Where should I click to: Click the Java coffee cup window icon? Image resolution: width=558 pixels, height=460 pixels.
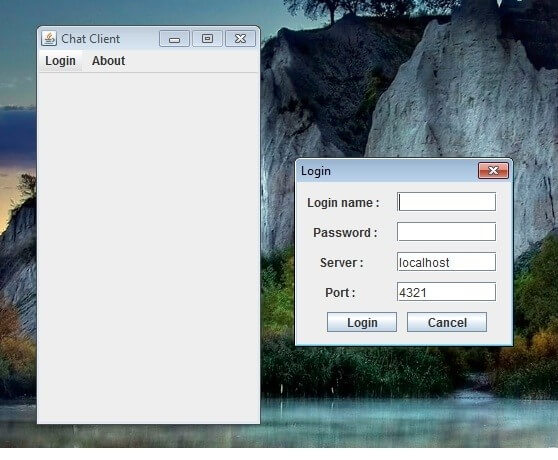coord(49,38)
